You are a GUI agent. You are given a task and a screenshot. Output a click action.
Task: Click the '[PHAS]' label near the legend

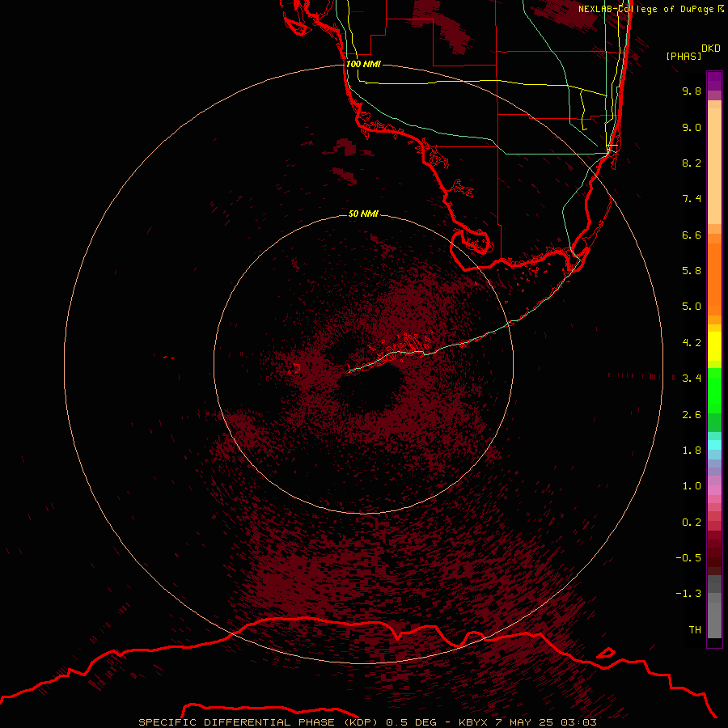(x=684, y=56)
